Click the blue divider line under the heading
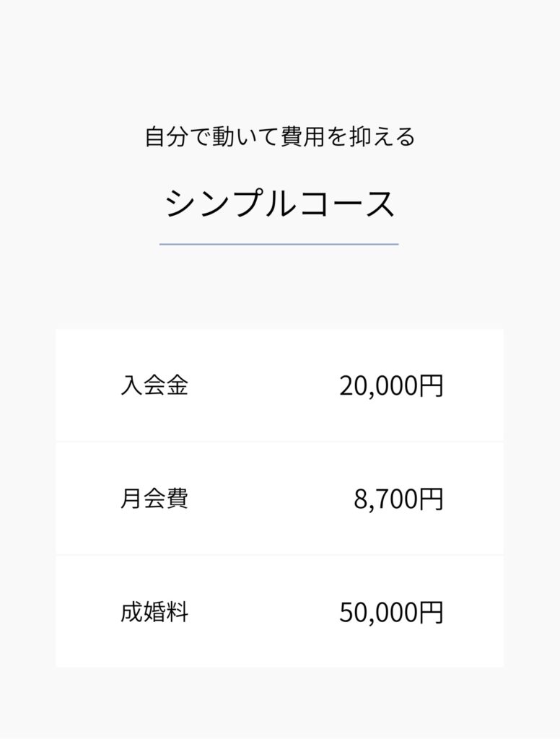Image resolution: width=560 pixels, height=739 pixels. point(279,245)
